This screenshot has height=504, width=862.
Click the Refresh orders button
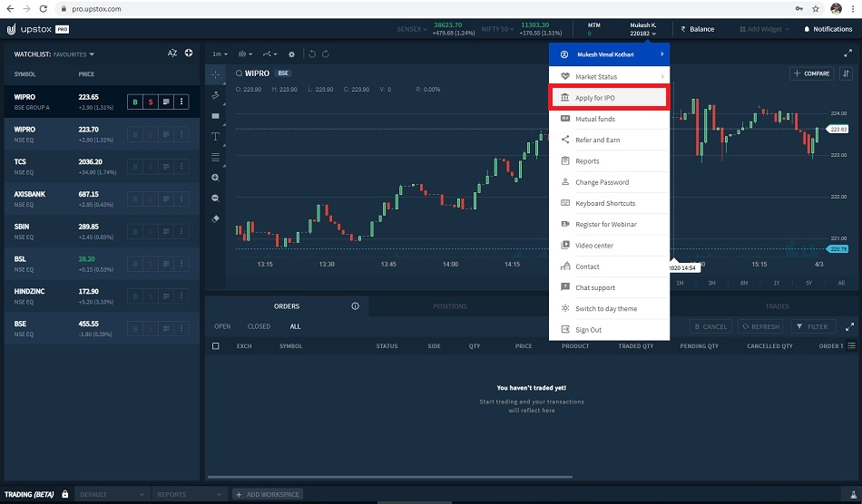760,326
